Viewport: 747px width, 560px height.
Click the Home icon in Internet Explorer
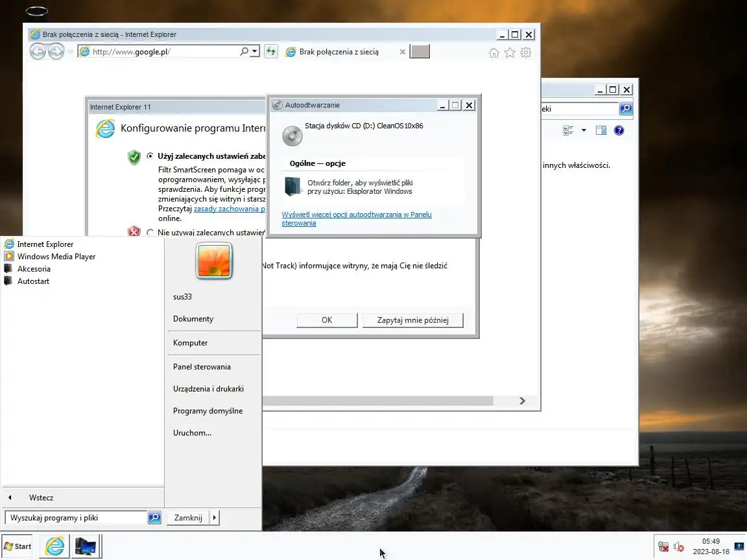pos(494,53)
